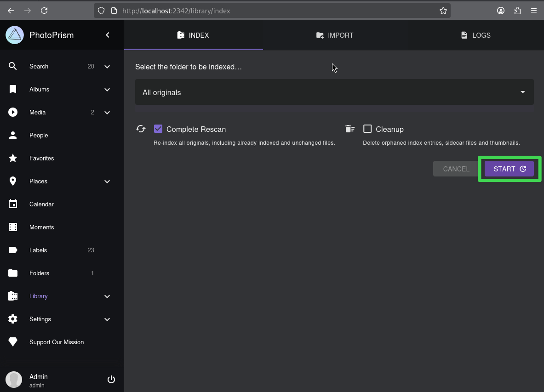
Task: Click the Support Our Mission link
Action: click(x=56, y=342)
